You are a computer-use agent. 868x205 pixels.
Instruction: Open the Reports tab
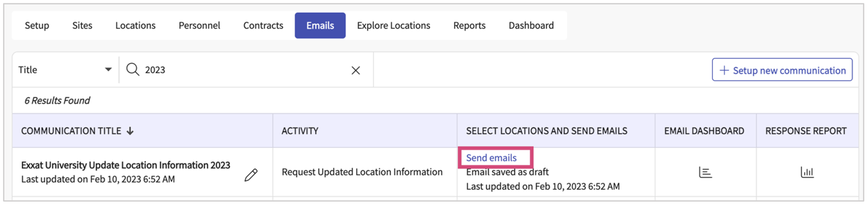[469, 26]
